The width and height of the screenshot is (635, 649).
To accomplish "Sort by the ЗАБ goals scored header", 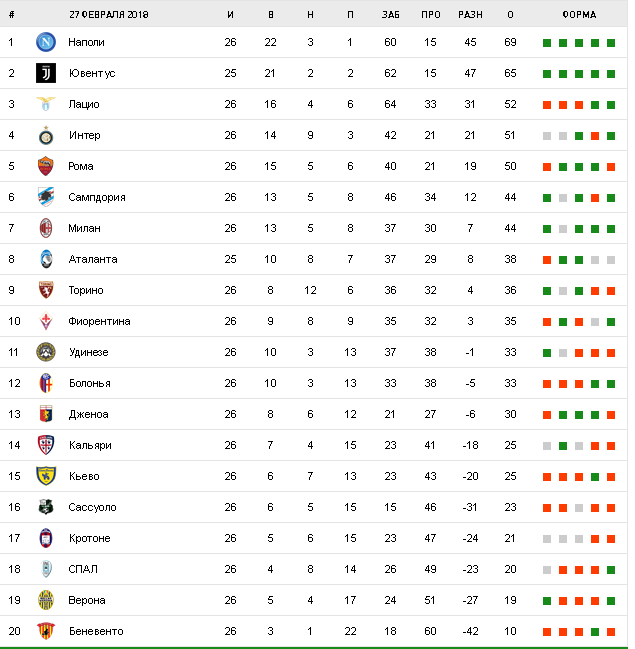I will click(x=390, y=14).
